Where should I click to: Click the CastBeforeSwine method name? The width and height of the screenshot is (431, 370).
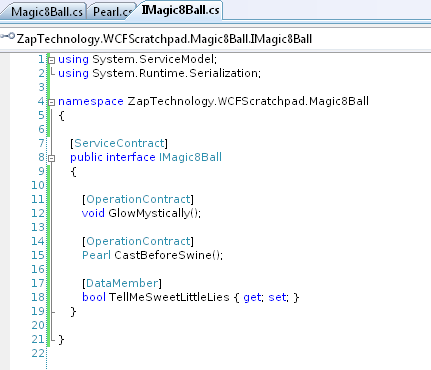click(163, 255)
